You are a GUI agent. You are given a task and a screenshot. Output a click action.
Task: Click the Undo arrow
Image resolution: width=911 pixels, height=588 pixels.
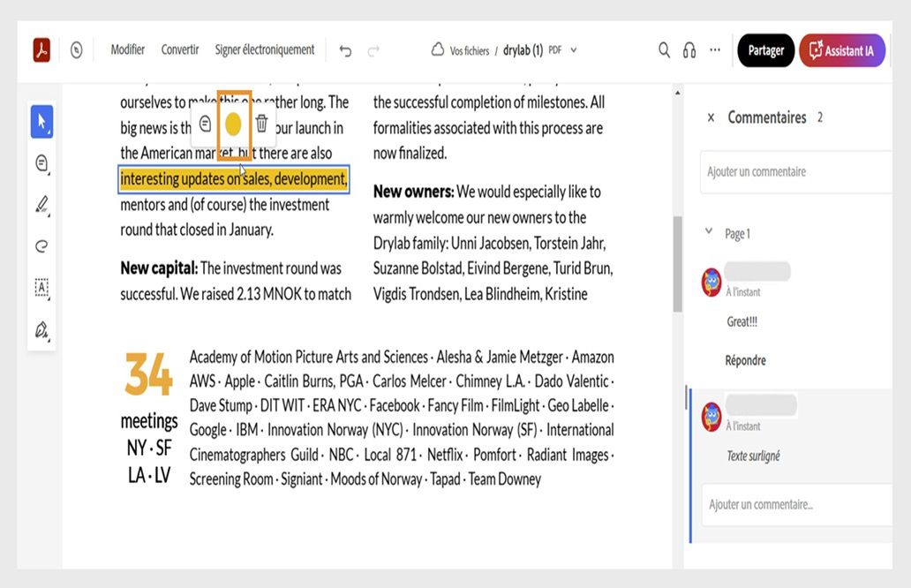click(345, 51)
